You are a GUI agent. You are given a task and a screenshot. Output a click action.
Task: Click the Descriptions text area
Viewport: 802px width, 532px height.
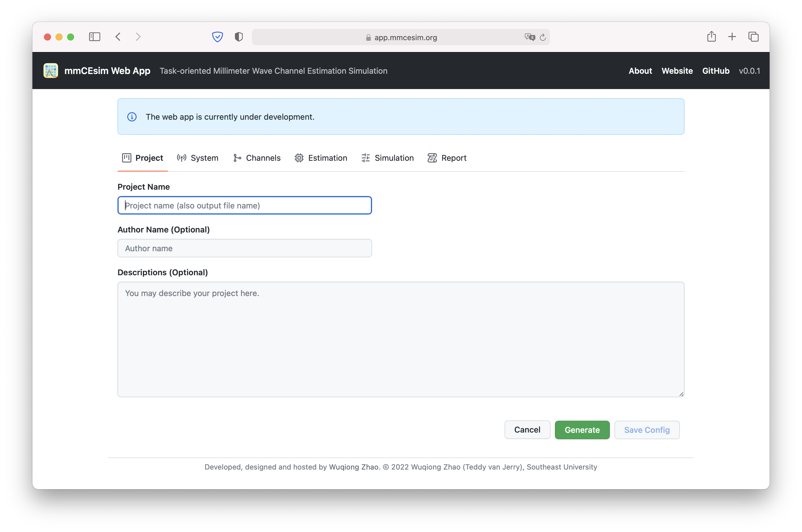pos(401,339)
